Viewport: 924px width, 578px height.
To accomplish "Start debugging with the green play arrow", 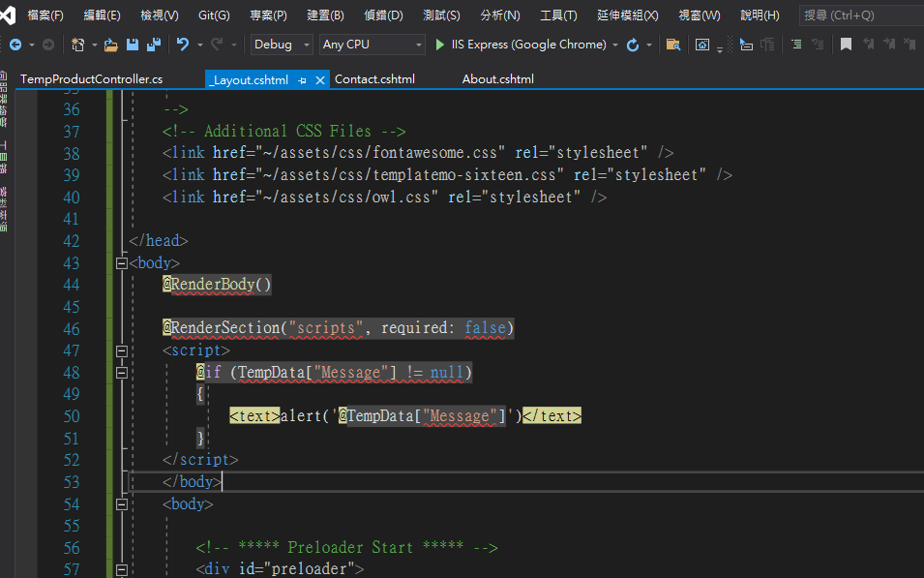I will (439, 45).
